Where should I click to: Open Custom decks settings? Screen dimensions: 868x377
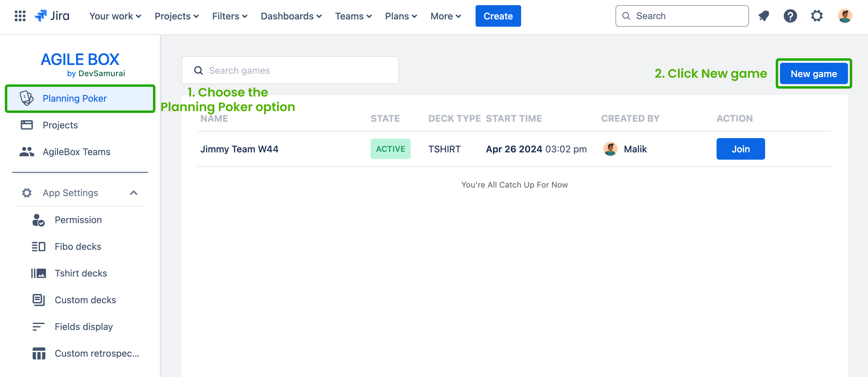pos(80,300)
